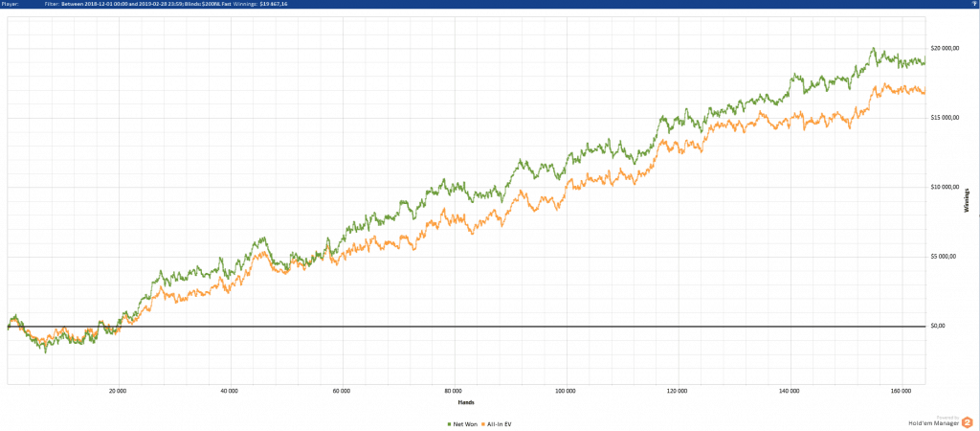Open the help question mark icon
This screenshot has height=431, width=980.
pyautogui.click(x=974, y=4)
